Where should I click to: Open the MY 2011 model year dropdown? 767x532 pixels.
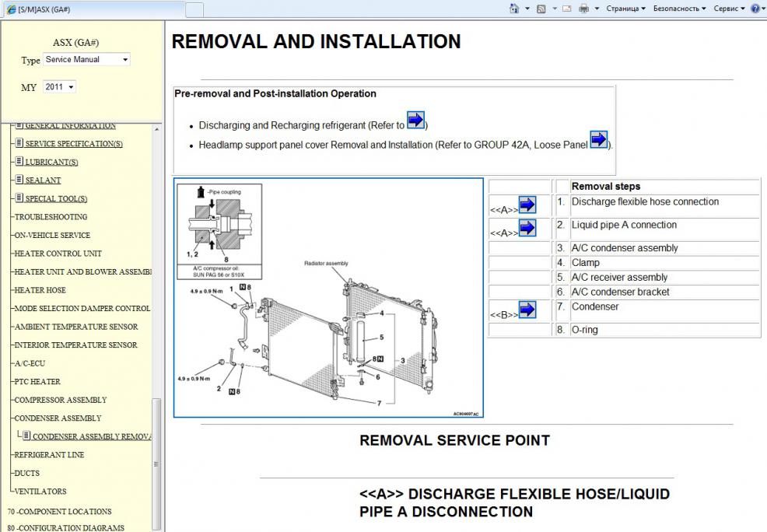pos(59,87)
